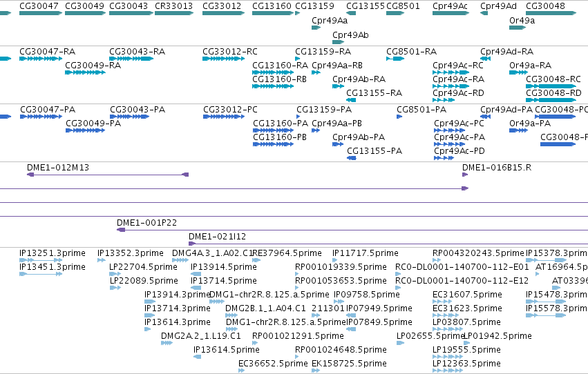Select EST 'EC31607.5prime'
Image resolution: width=588 pixels, height=374 pixels.
click(467, 295)
